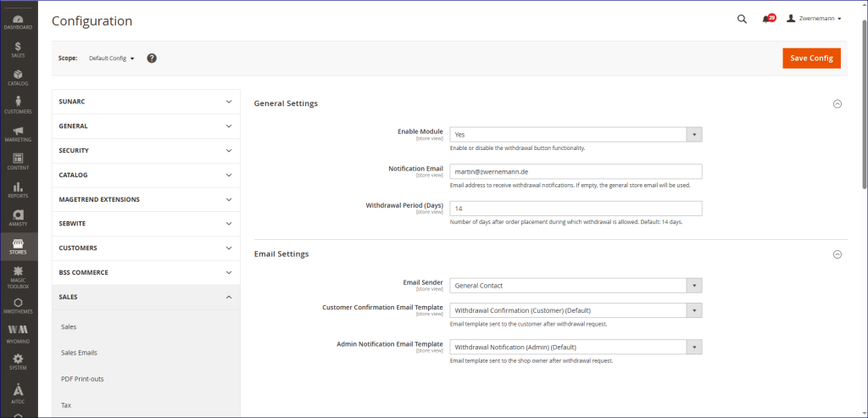The height and width of the screenshot is (418, 868).
Task: Open the Reports bar chart icon
Action: pyautogui.click(x=19, y=188)
